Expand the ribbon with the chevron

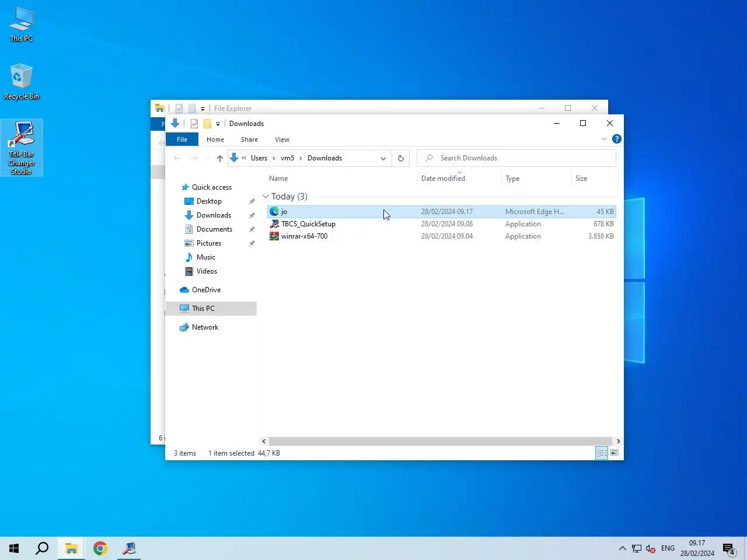[604, 139]
